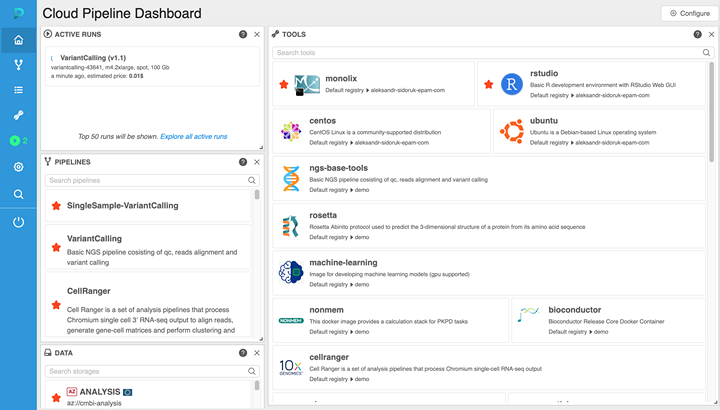Click the search magnifier icon in sidebar
Image resolution: width=720 pixels, height=410 pixels.
18,194
